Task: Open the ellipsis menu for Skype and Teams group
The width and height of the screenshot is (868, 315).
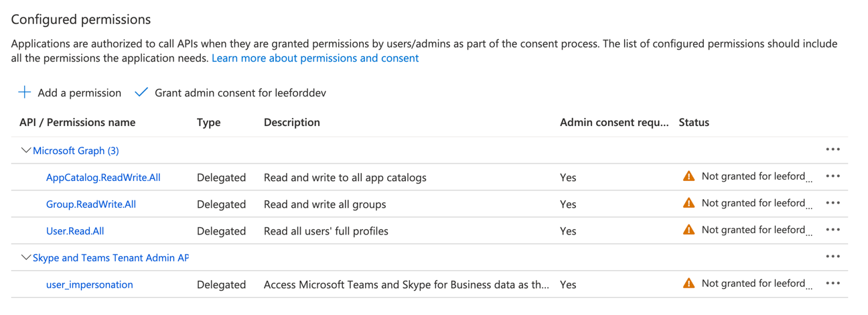Action: [x=833, y=257]
